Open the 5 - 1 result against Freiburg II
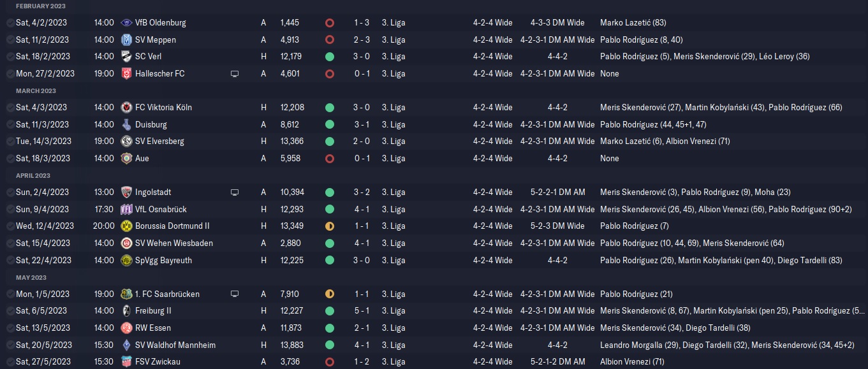The height and width of the screenshot is (369, 868). 362,311
